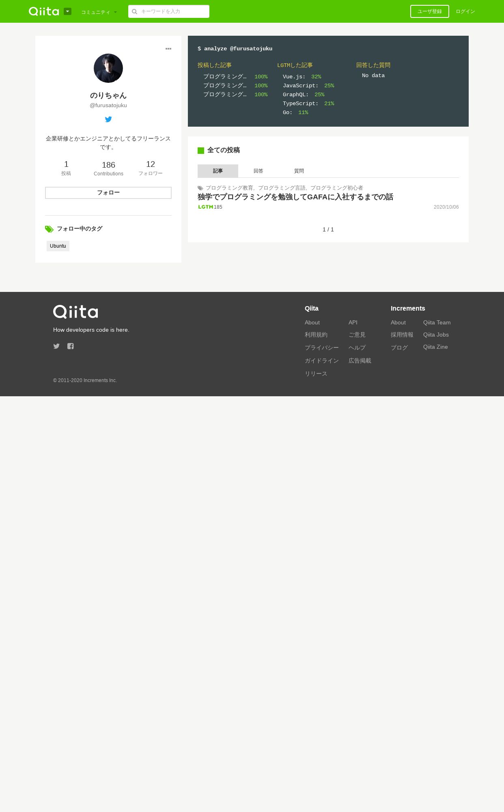Click the green tags icon by フォロー中のタグ

(49, 229)
